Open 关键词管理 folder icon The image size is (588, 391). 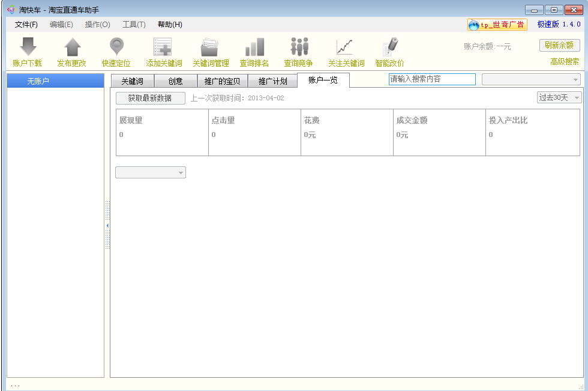[x=209, y=47]
